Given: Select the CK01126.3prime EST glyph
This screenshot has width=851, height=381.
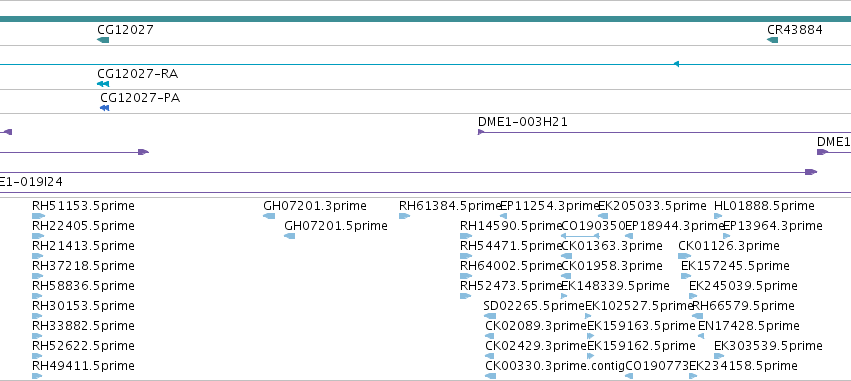Looking at the screenshot, I should pos(684,256).
